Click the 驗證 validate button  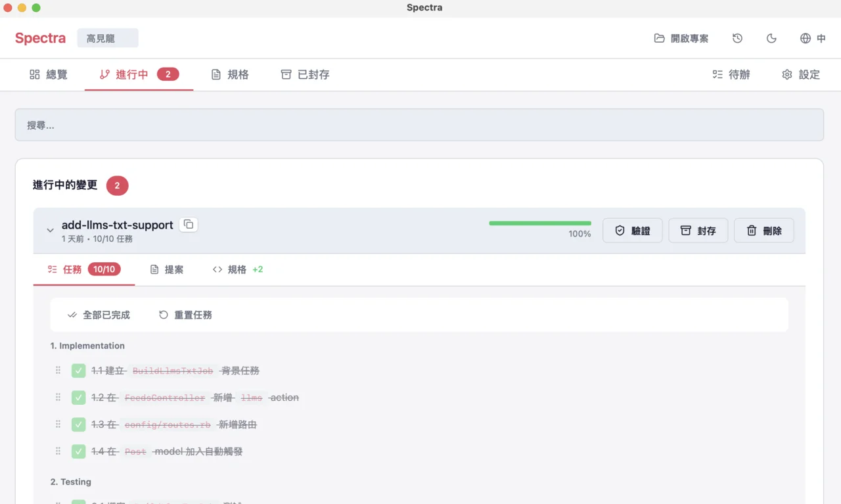click(x=632, y=231)
